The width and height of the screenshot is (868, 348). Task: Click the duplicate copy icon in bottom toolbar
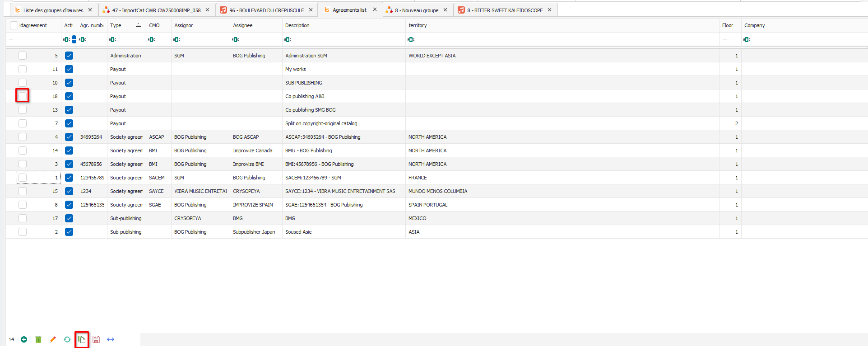pyautogui.click(x=82, y=339)
